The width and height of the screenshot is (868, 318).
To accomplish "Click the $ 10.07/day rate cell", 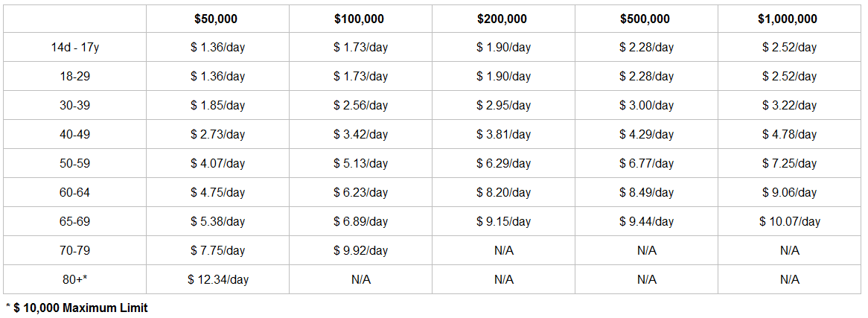I will (x=789, y=222).
